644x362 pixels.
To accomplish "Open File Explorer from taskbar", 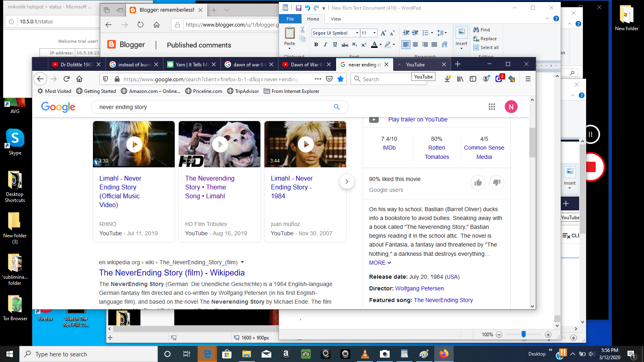I will click(246, 354).
